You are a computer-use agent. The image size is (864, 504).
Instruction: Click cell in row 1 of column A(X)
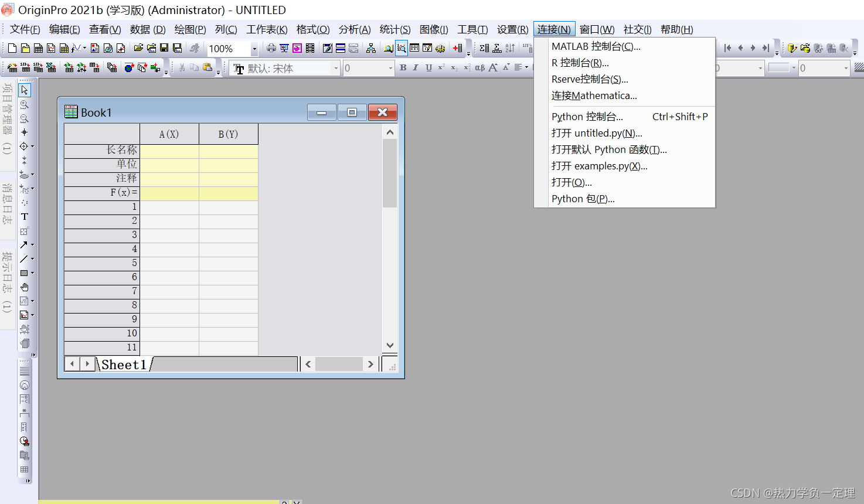pyautogui.click(x=169, y=207)
